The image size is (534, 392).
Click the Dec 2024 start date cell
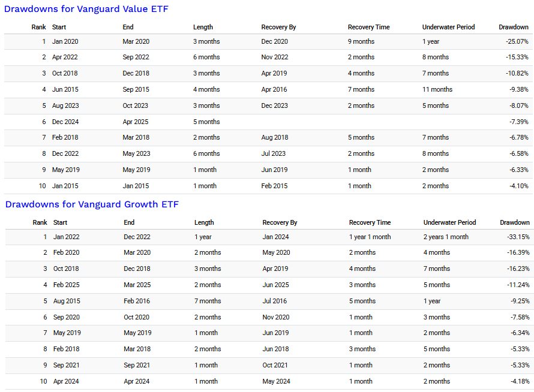65,122
